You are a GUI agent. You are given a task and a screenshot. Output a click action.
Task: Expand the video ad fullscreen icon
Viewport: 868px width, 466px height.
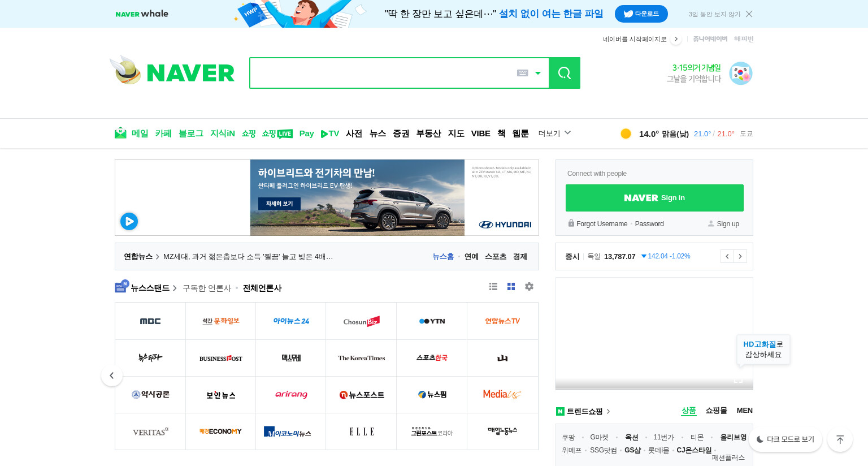[738, 379]
